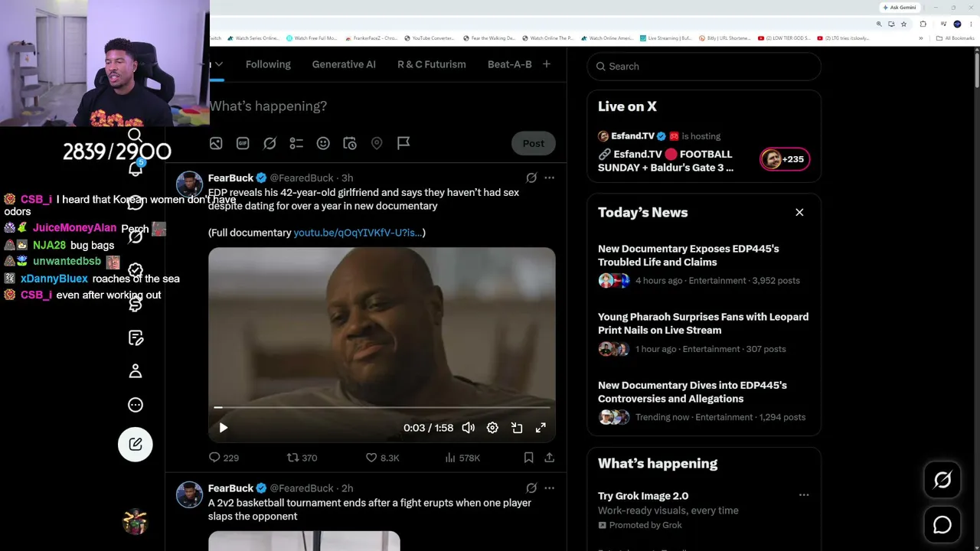The width and height of the screenshot is (980, 551).
Task: Select the Beat-A-B tab
Action: click(510, 64)
